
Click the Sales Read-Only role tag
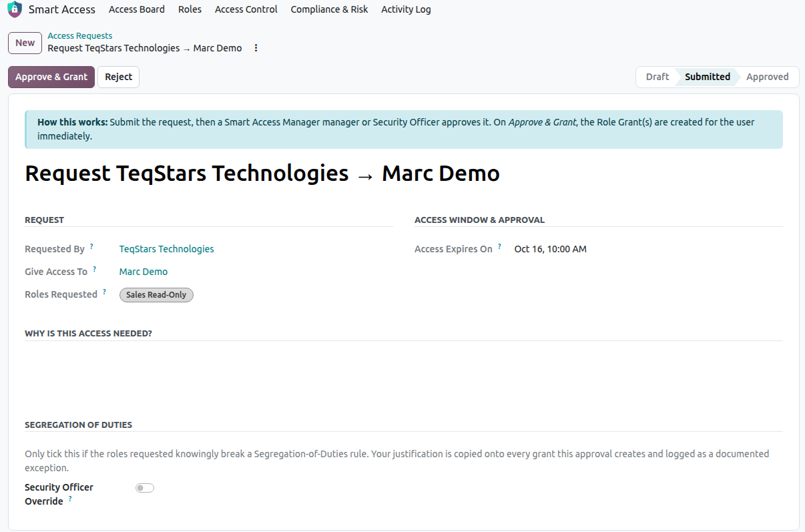pos(156,295)
